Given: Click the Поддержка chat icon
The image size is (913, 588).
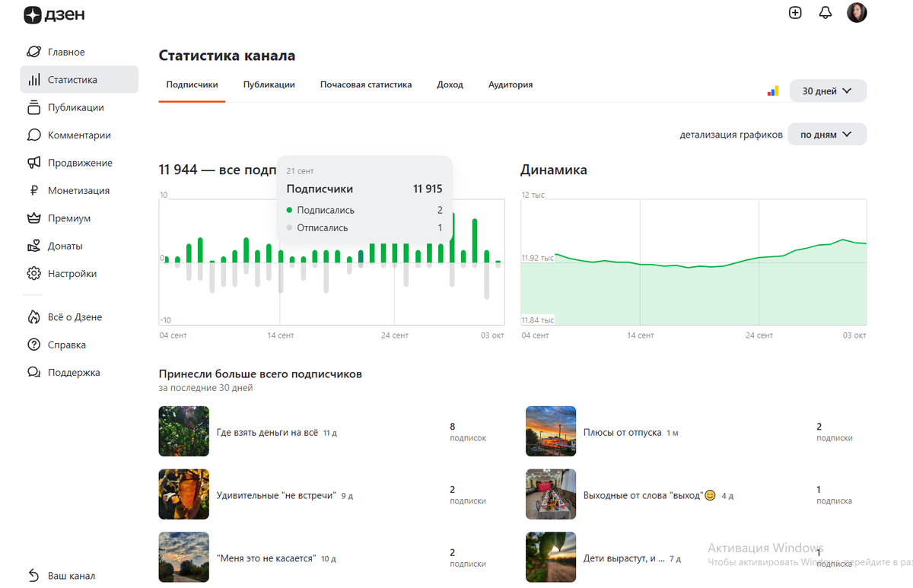Looking at the screenshot, I should [x=33, y=373].
